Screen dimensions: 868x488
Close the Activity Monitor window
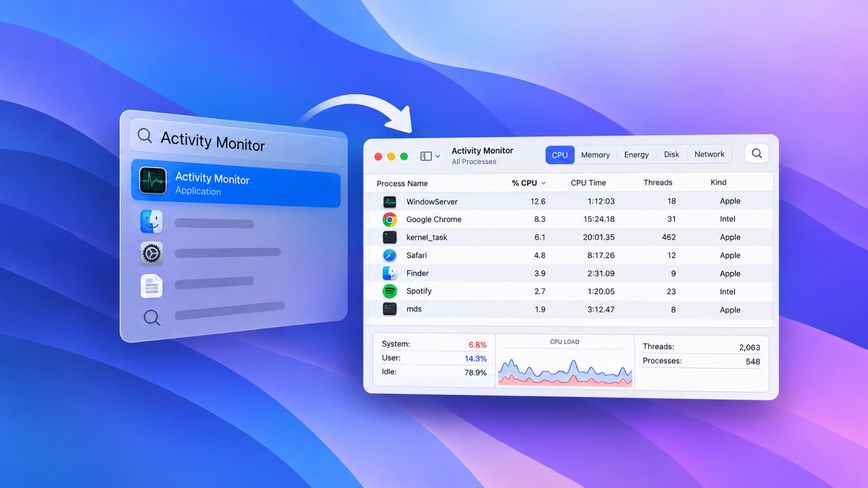(x=378, y=157)
